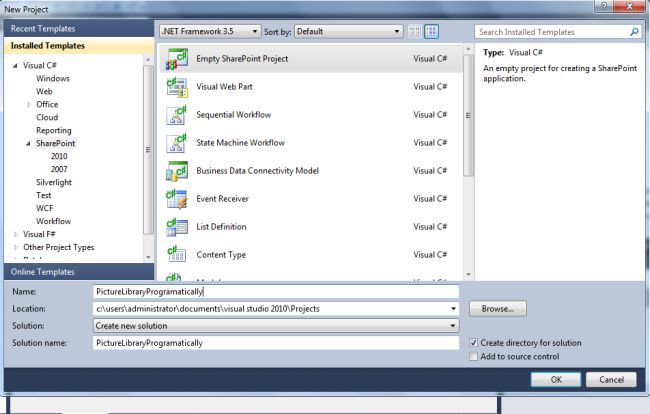Click the Business Data Connectivity Model name
Image resolution: width=650 pixels, height=414 pixels.
point(257,171)
